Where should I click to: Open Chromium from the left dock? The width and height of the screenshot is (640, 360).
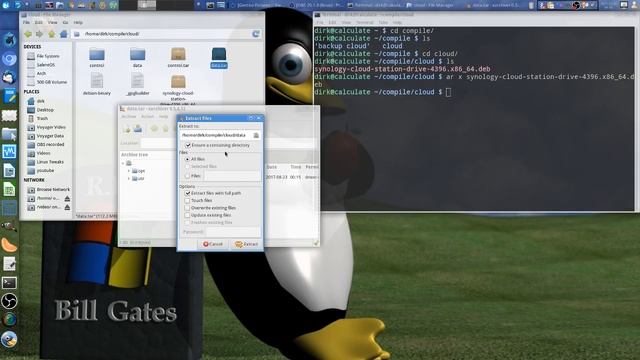click(x=9, y=59)
